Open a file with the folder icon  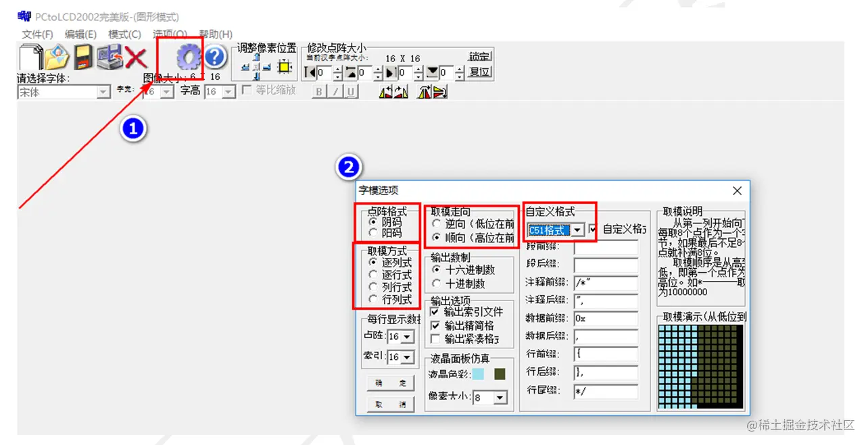tap(57, 57)
